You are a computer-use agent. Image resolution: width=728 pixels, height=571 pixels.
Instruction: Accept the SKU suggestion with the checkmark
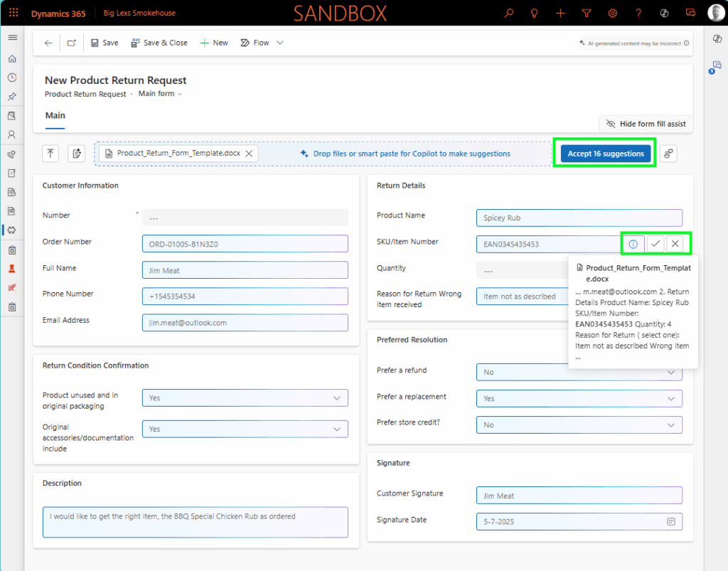pos(655,244)
